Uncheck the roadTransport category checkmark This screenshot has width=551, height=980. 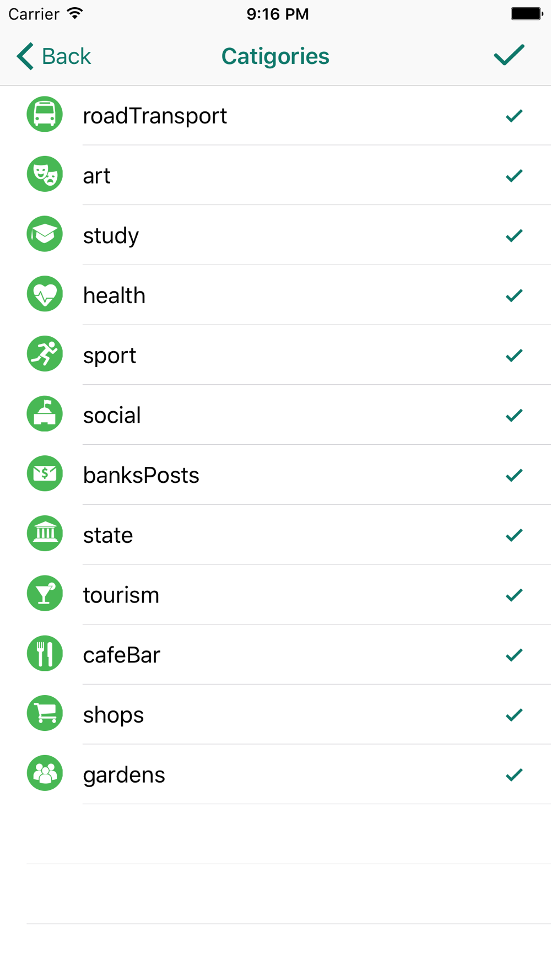(x=514, y=116)
